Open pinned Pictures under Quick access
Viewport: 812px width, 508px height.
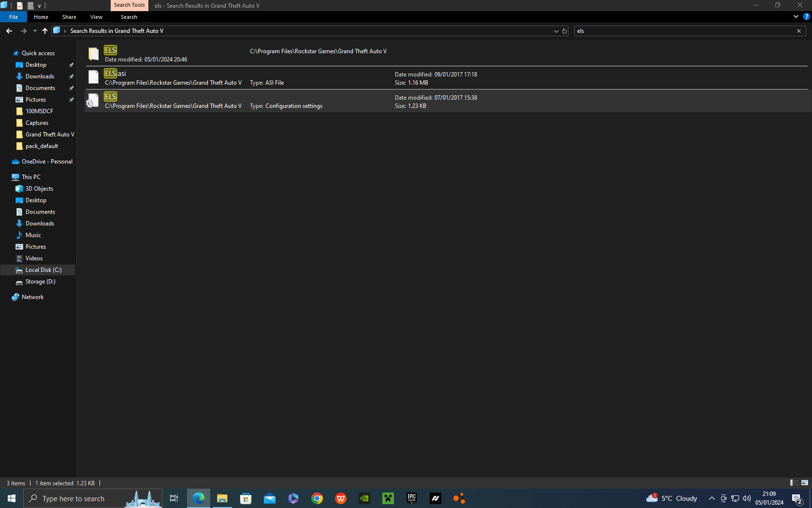tap(36, 100)
